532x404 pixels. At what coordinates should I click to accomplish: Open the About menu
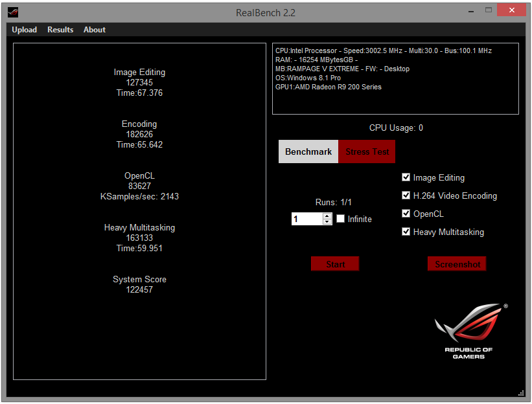click(x=95, y=30)
